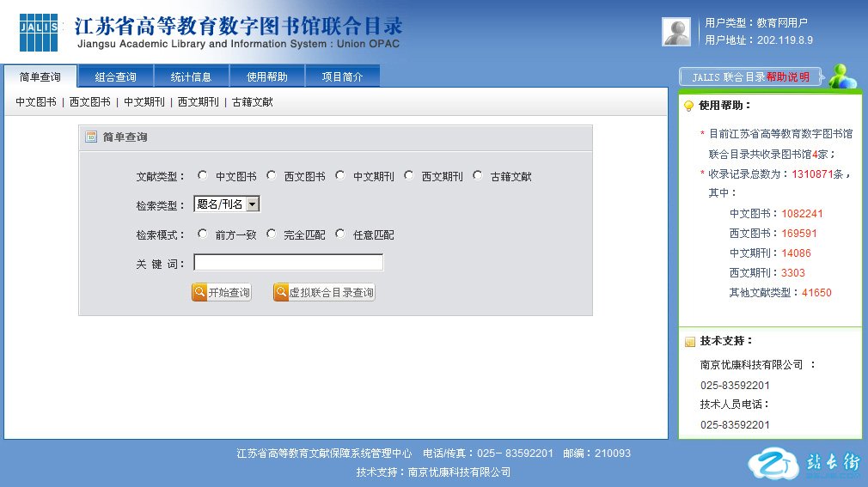Open the 统计信息 tab

(191, 76)
